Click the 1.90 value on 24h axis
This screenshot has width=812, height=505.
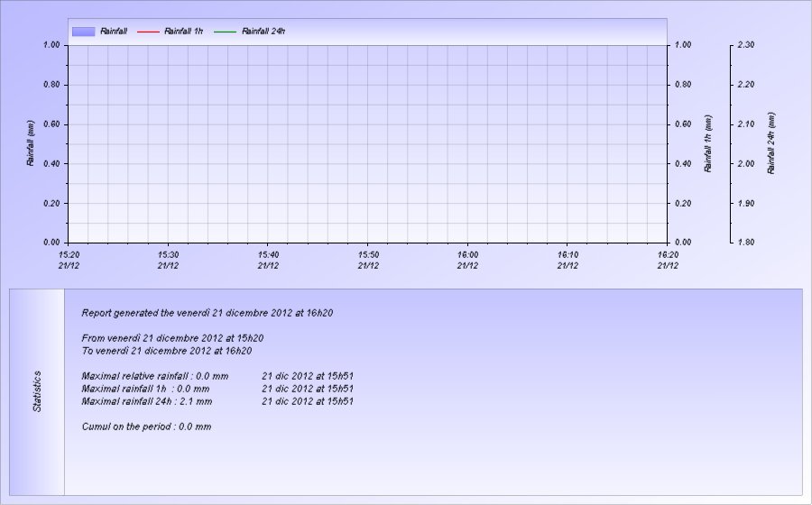(746, 203)
